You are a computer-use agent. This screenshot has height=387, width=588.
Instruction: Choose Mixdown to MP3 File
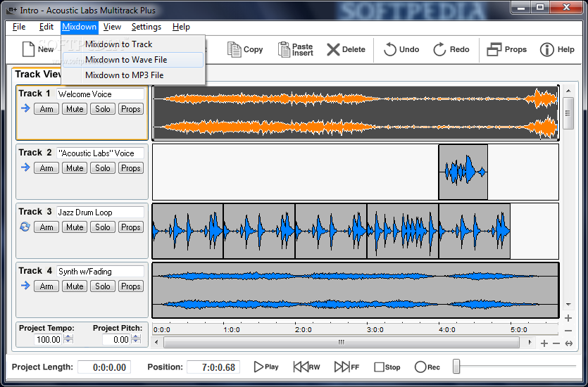point(133,75)
